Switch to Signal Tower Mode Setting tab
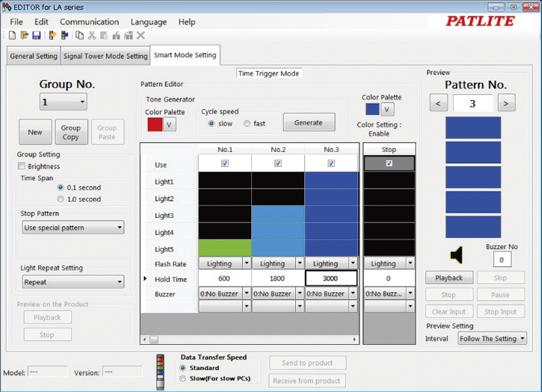 pyautogui.click(x=105, y=56)
